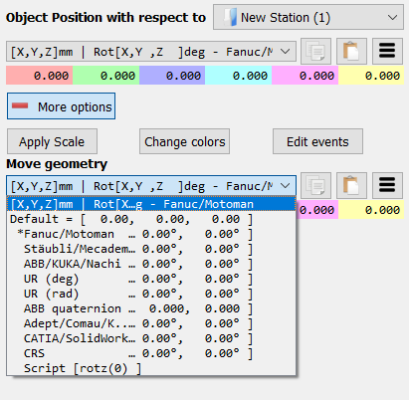Open the Edit events button
The width and height of the screenshot is (409, 400).
tap(318, 141)
